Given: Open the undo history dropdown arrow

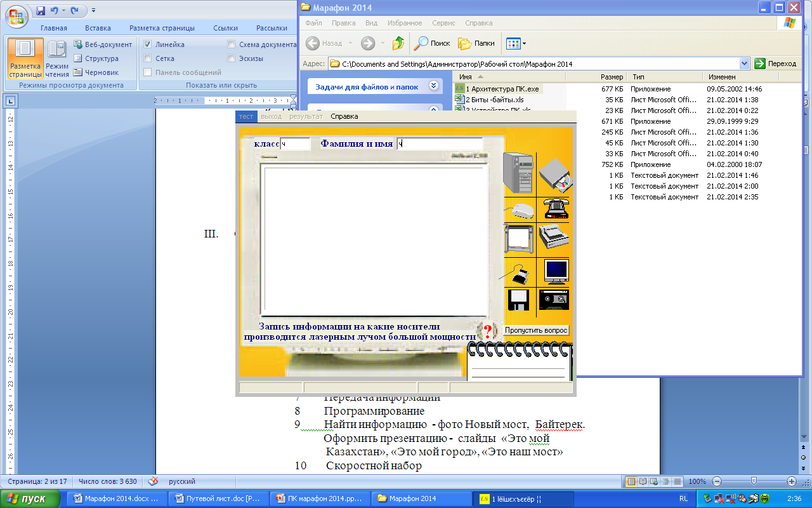Looking at the screenshot, I should (x=64, y=10).
